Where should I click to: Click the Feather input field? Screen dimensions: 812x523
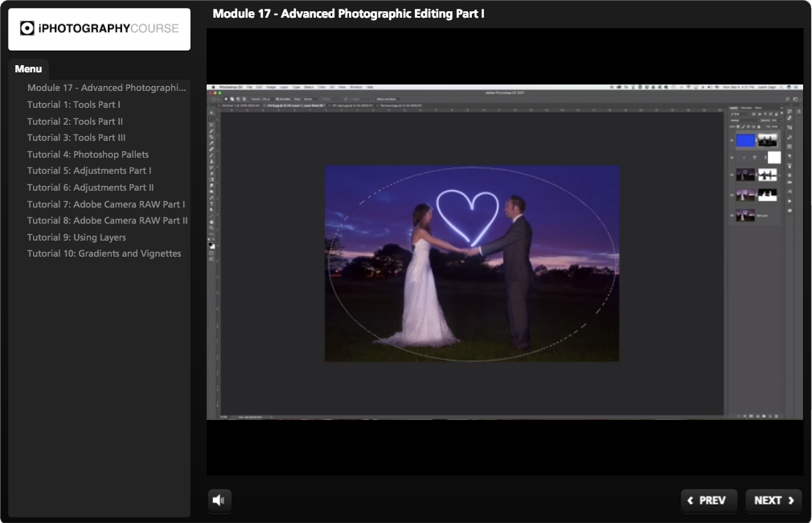pos(268,99)
